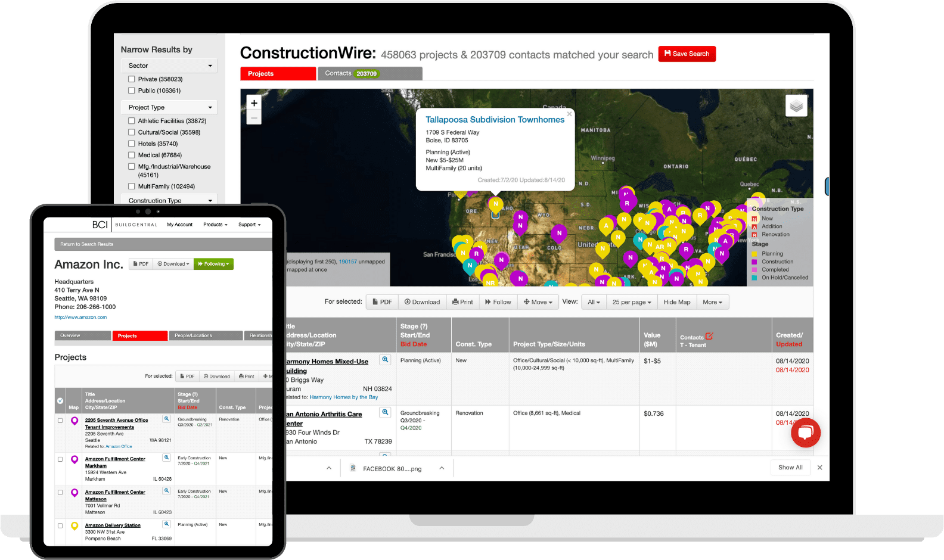944x560 pixels.
Task: Open the 190157 unmapped link
Action: click(x=348, y=262)
